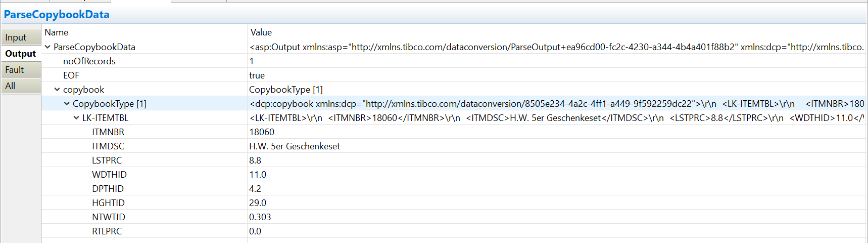Select the LSTPRC field row
This screenshot has width=868, height=243.
click(x=454, y=160)
